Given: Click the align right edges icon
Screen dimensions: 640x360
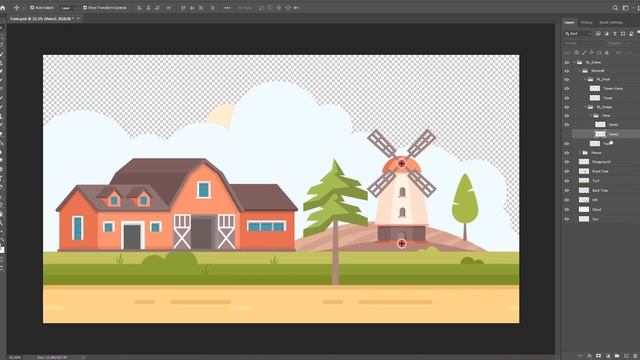Looking at the screenshot, I should pos(157,8).
